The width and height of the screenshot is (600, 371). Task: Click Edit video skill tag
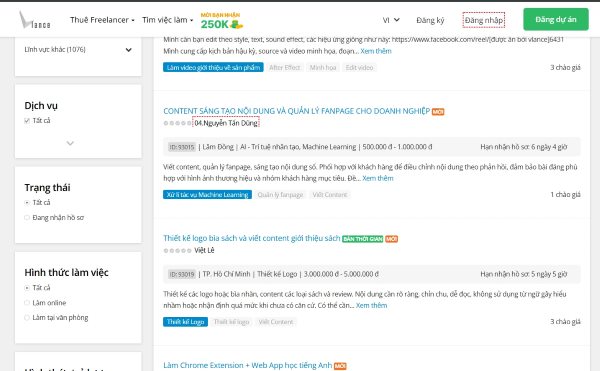point(359,68)
